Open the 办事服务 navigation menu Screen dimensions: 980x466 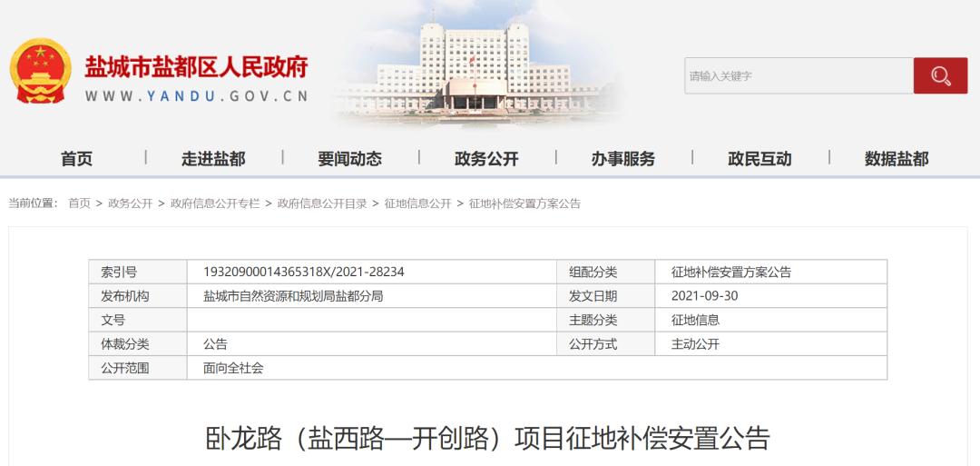[623, 159]
